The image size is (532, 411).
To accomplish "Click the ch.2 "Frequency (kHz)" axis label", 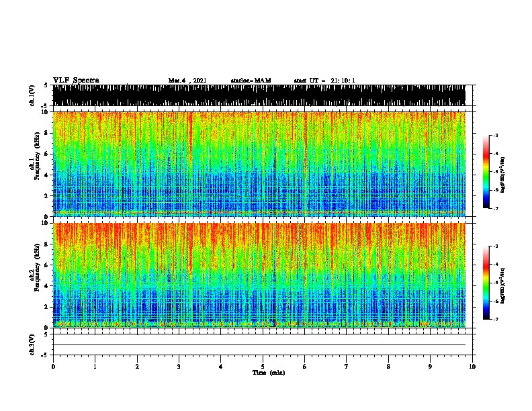I will click(37, 267).
